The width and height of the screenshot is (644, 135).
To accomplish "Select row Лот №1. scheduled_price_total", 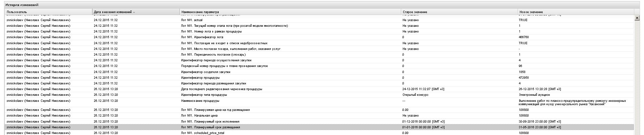I will click(319, 133).
